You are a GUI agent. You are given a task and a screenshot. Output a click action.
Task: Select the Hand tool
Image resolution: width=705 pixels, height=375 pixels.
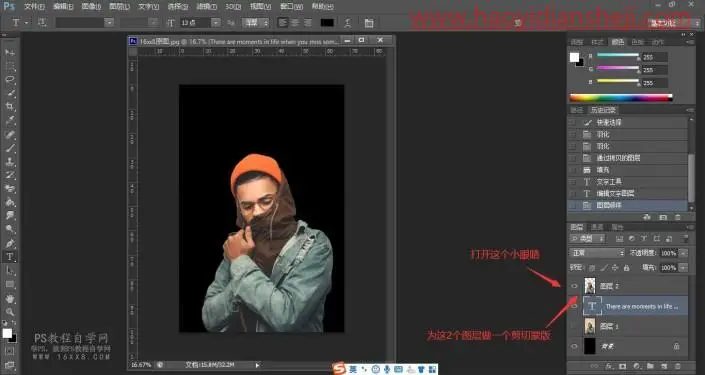(10, 298)
